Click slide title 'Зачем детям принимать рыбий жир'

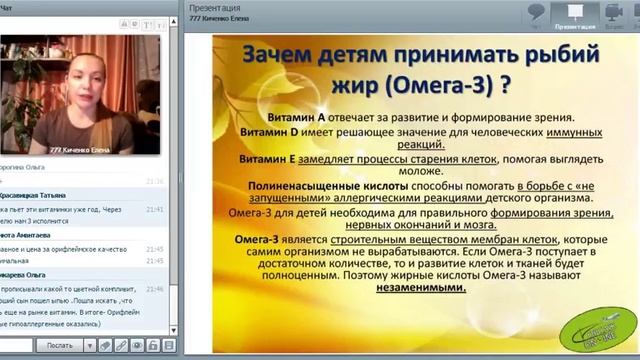(421, 70)
